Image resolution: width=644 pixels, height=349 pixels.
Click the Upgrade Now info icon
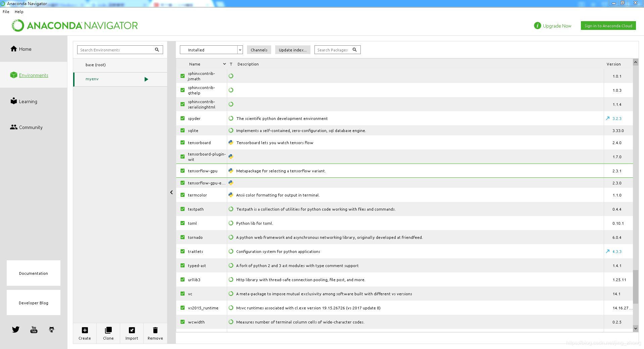[x=537, y=26]
